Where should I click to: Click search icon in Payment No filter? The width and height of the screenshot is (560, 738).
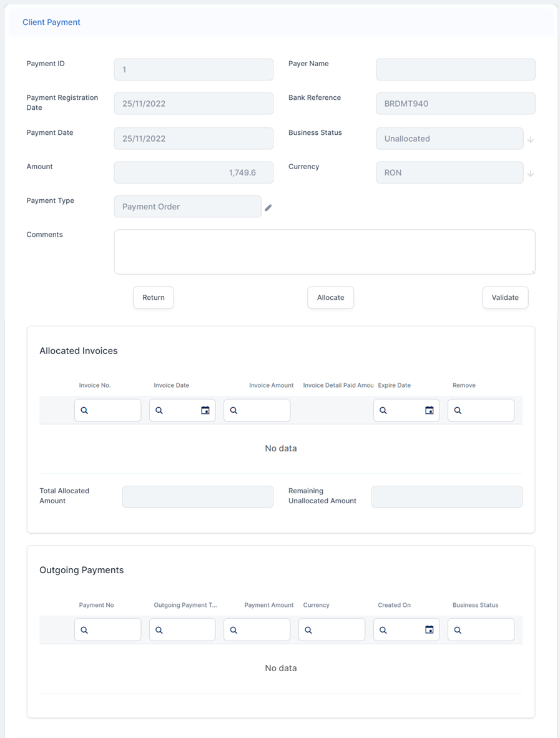[x=84, y=630]
